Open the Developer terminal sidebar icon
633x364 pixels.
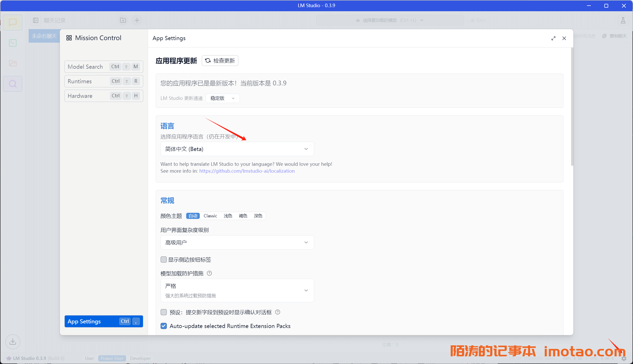13,43
